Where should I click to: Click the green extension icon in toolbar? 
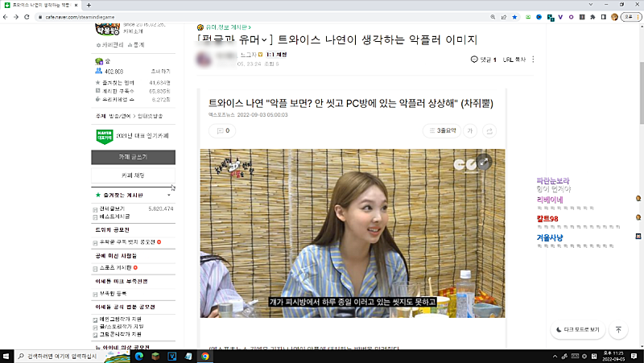528,17
